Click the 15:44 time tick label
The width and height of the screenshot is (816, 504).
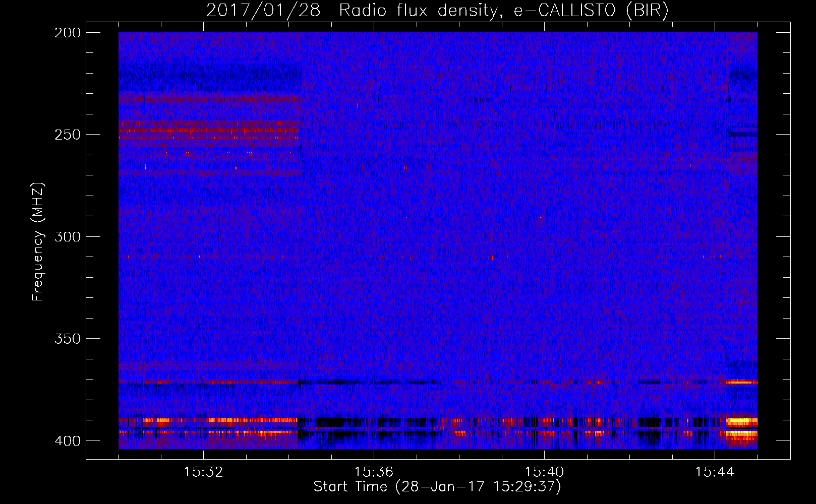[715, 472]
